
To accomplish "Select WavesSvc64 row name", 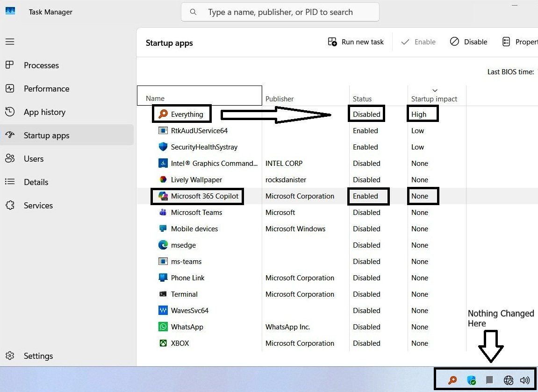I will coord(190,310).
